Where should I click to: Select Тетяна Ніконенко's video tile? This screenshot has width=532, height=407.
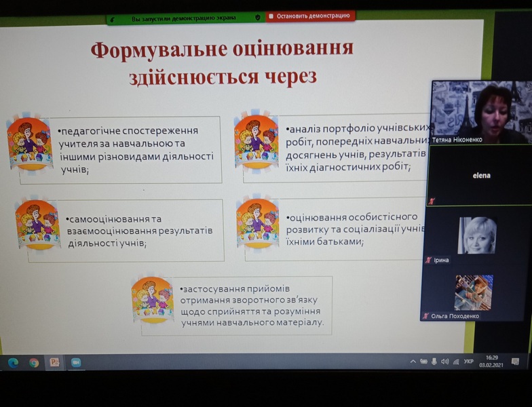coord(482,113)
